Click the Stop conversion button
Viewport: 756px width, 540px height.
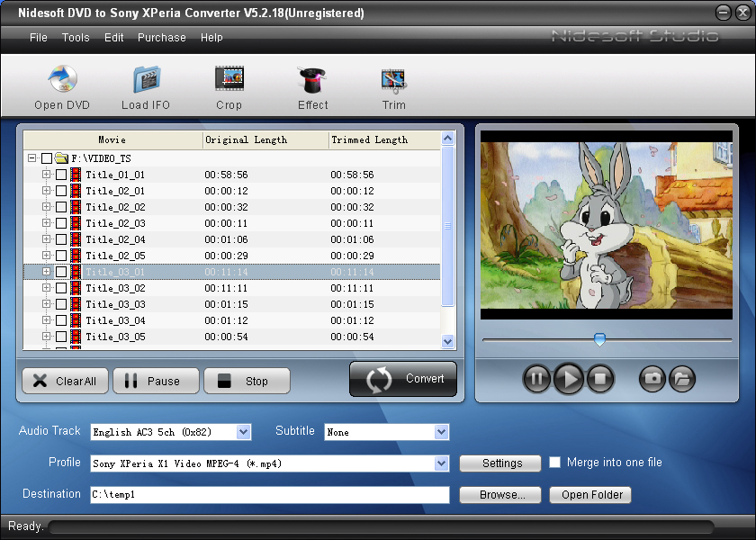tap(247, 381)
